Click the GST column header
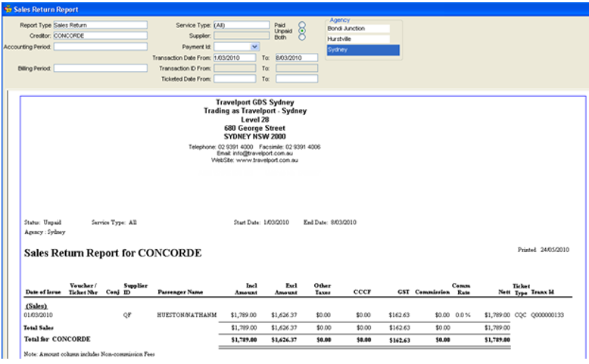 pyautogui.click(x=404, y=292)
